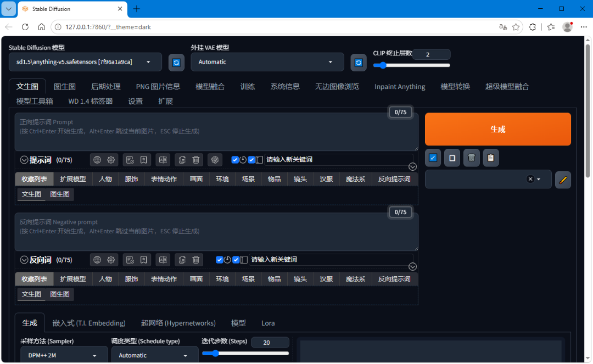Open the 嵌入式 (T.I. Embedding) tab
Screen dimensions: 593x364
pyautogui.click(x=89, y=323)
